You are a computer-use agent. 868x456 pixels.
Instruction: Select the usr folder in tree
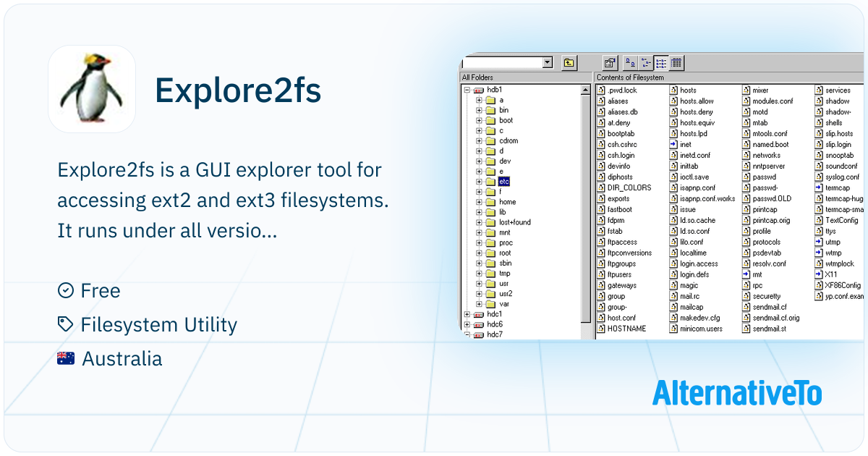[x=504, y=284]
